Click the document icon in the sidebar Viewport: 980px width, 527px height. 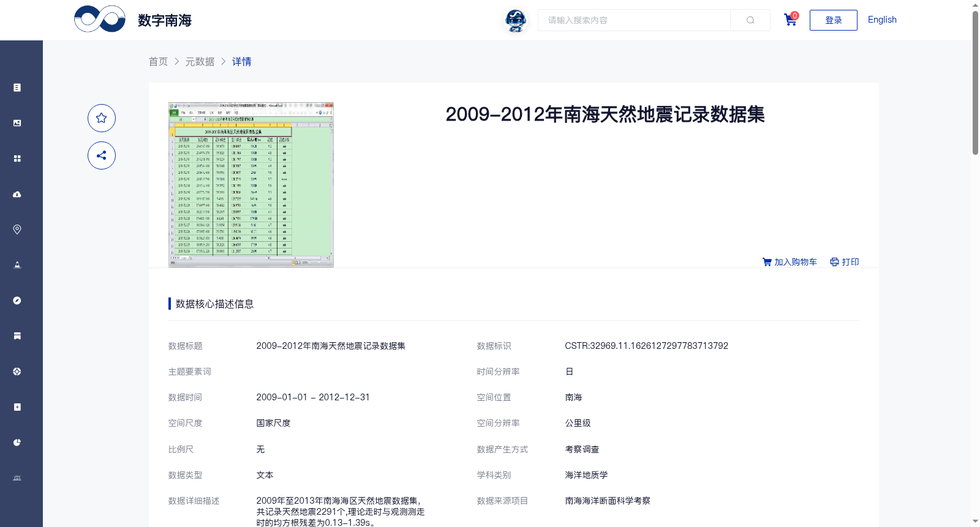pyautogui.click(x=17, y=88)
